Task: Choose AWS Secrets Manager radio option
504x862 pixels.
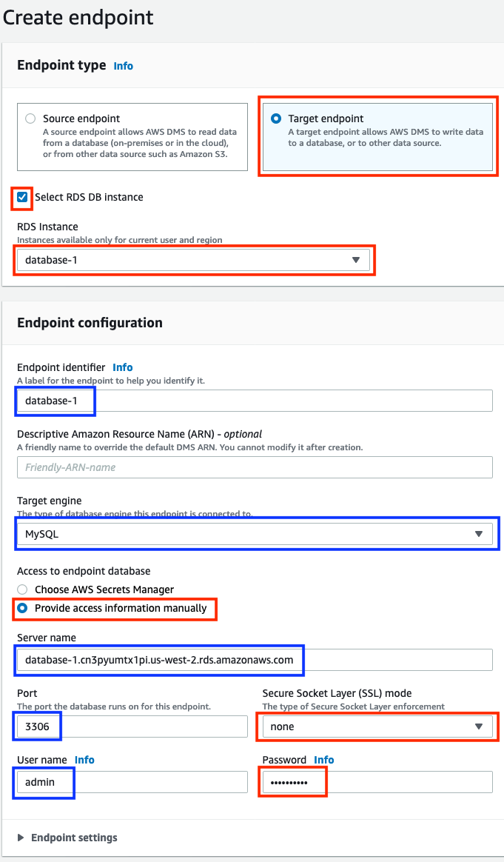Action: click(22, 589)
